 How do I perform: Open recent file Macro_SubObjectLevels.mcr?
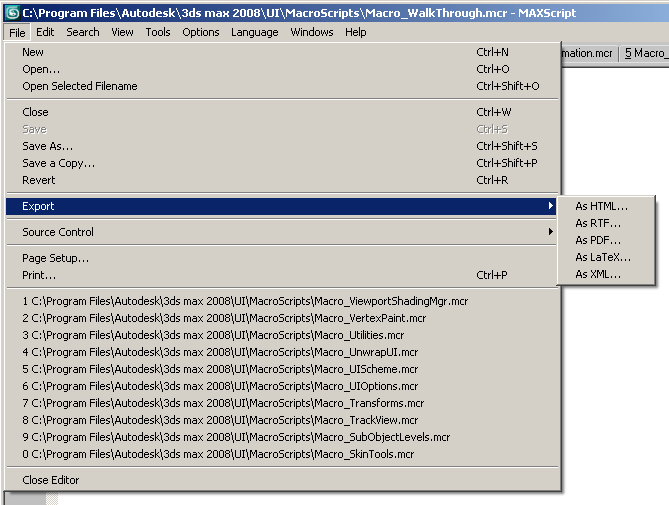tap(282, 438)
